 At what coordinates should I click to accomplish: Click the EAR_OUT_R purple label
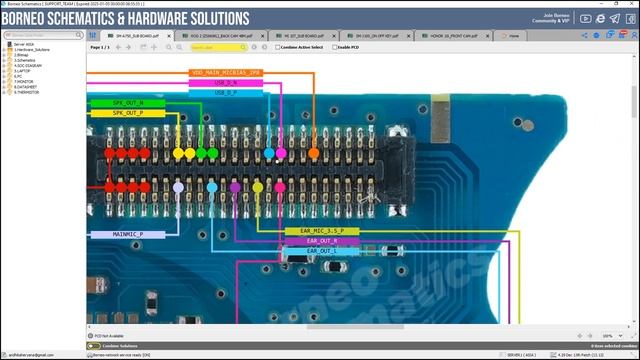pos(322,241)
